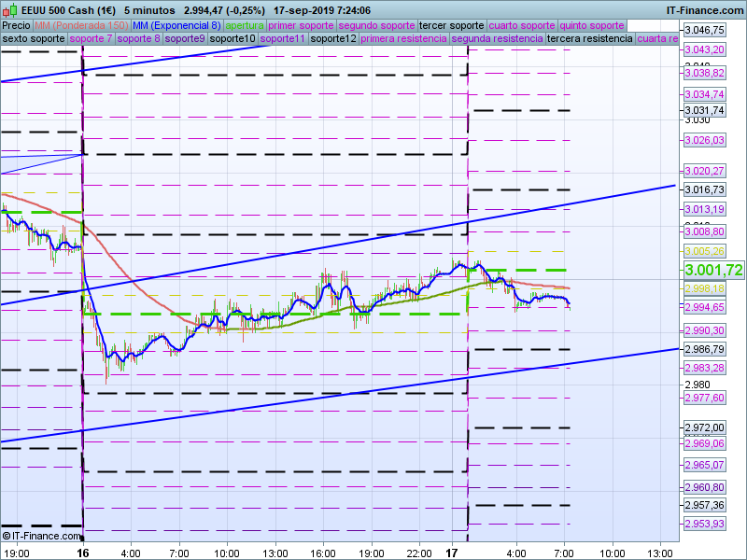Image resolution: width=747 pixels, height=560 pixels.
Task: Select the sexto soporte label
Action: pos(34,39)
